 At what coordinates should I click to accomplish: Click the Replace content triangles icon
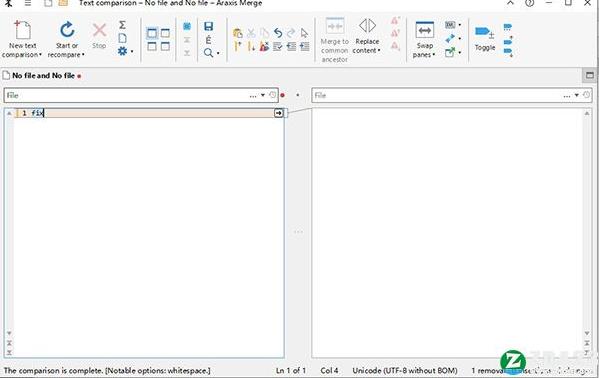[x=367, y=26]
